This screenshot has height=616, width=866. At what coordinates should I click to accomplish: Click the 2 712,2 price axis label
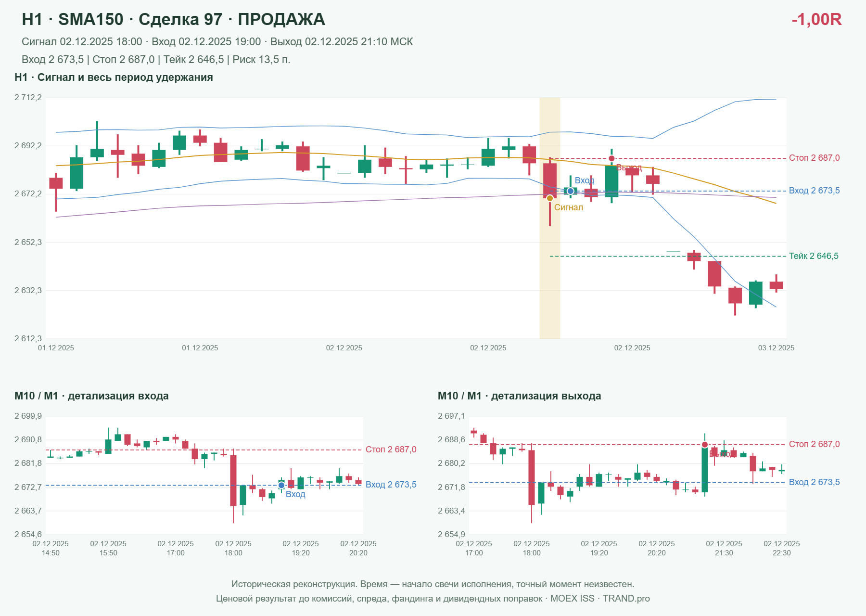pyautogui.click(x=28, y=98)
